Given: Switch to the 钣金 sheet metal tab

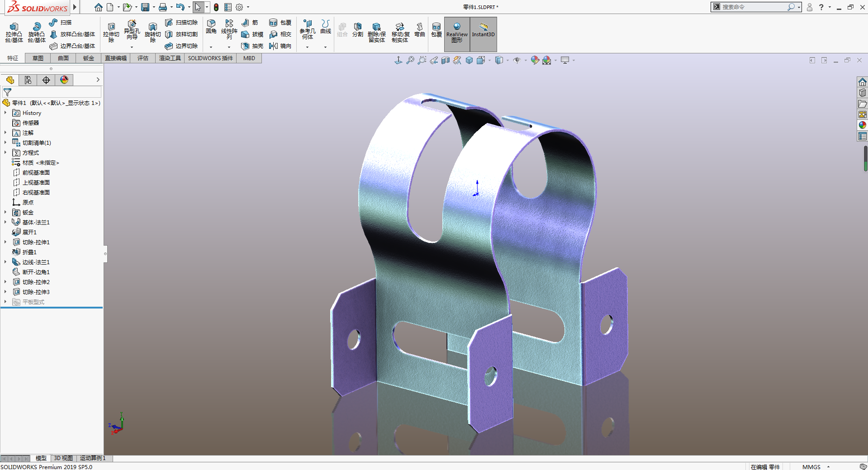Looking at the screenshot, I should click(x=89, y=58).
